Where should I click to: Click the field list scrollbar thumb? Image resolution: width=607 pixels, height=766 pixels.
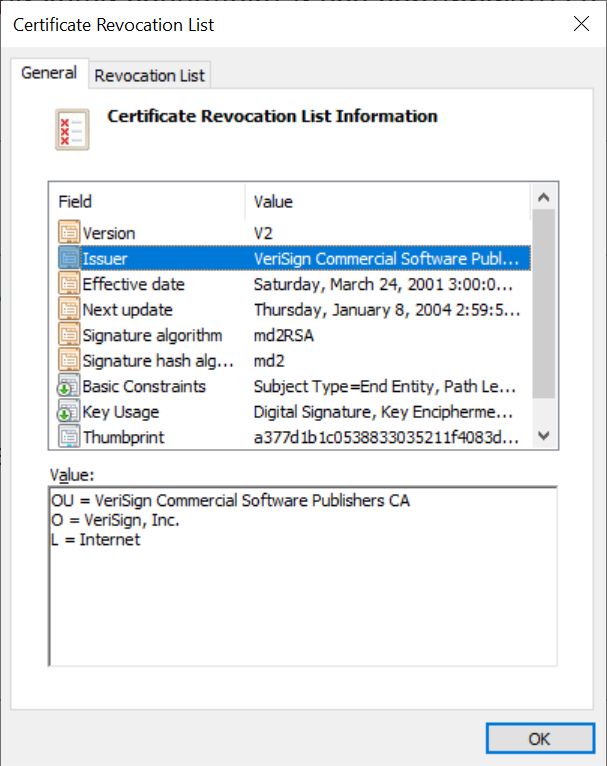pyautogui.click(x=544, y=304)
